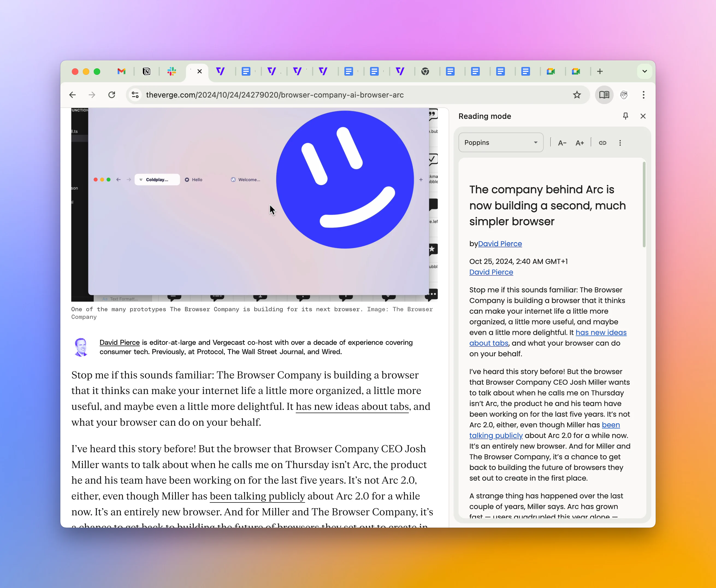The width and height of the screenshot is (716, 588).
Task: Increase font size with the A+ icon
Action: point(579,143)
